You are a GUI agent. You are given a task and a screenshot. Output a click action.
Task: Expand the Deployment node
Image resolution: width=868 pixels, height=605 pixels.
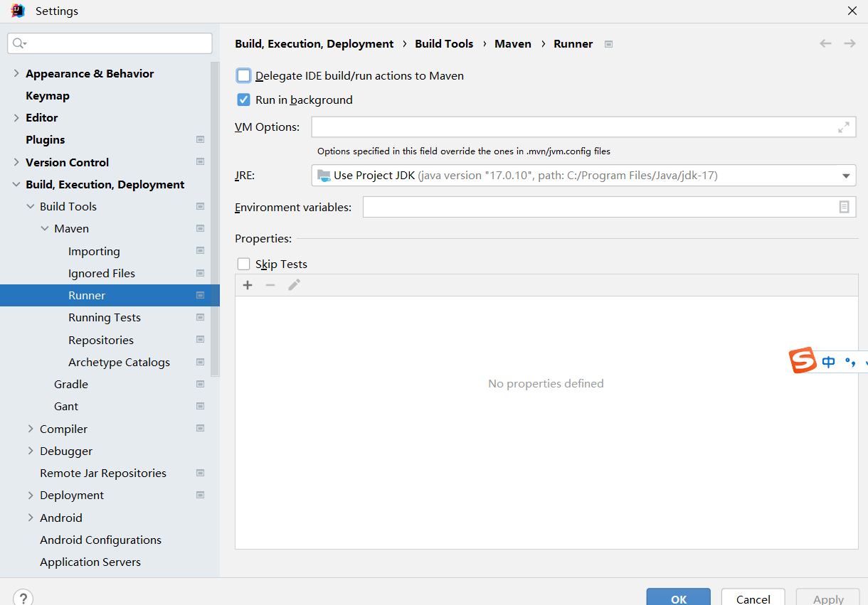point(31,495)
